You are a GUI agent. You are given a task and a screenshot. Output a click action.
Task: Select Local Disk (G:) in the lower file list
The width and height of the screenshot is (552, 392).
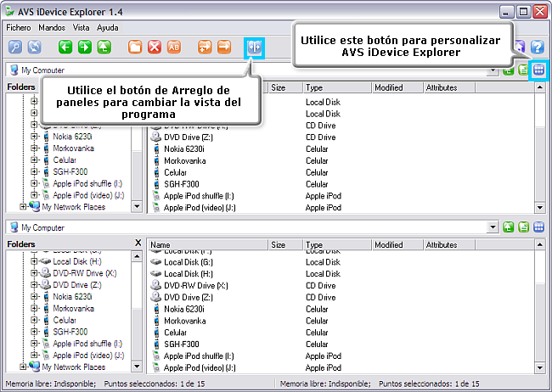[x=189, y=262]
